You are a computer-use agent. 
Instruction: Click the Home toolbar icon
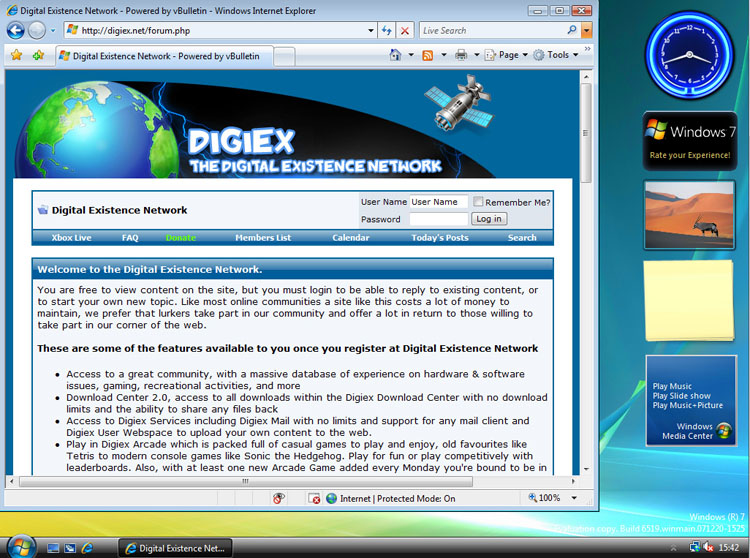click(395, 55)
